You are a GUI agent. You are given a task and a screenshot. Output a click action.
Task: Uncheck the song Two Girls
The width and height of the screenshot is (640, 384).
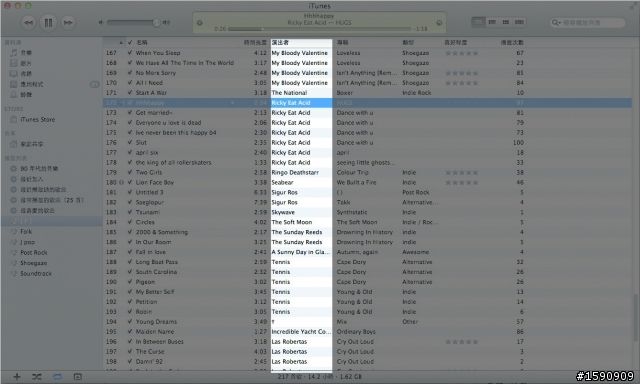click(129, 172)
